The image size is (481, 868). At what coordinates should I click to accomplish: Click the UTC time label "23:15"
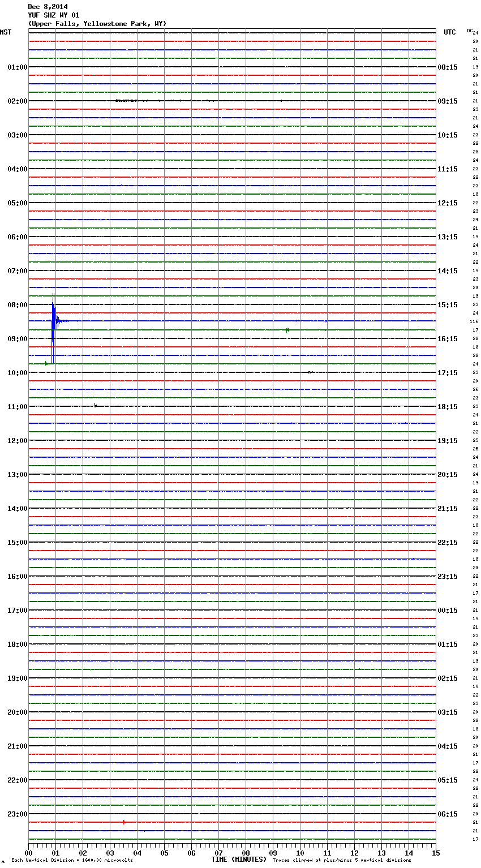click(x=448, y=577)
